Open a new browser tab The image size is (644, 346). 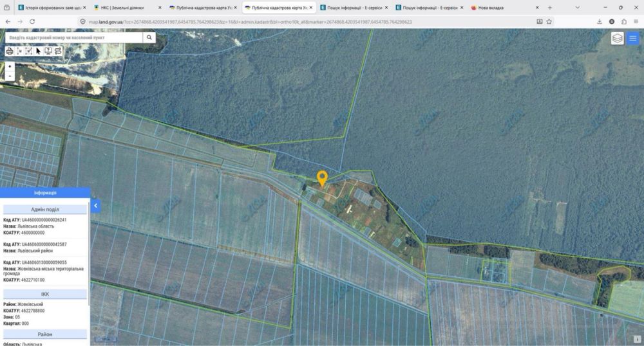550,7
